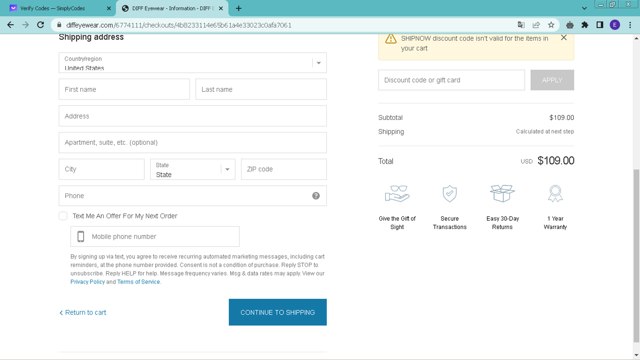The height and width of the screenshot is (360, 640).
Task: Click the 1 Year Warranty ribbon icon
Action: (x=555, y=193)
